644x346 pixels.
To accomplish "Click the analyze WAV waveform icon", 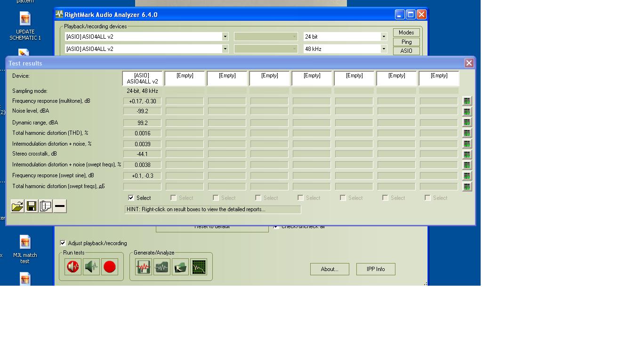I will [x=162, y=267].
